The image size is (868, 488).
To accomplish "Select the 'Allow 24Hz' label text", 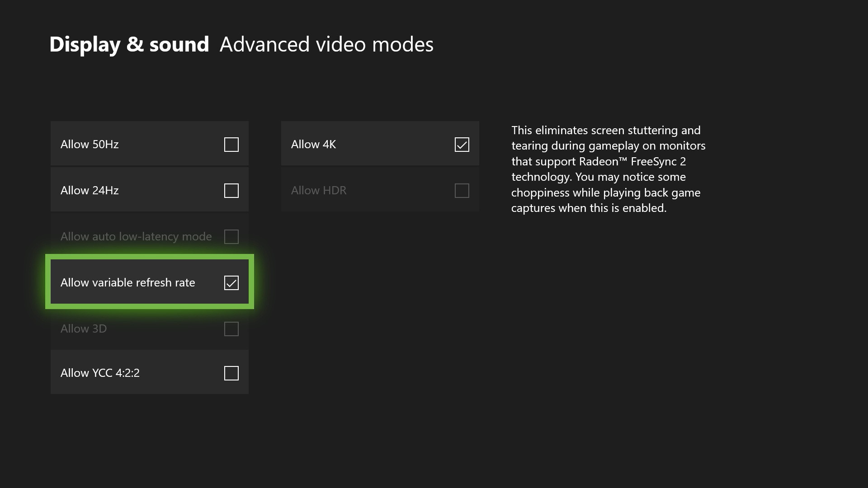I will tap(90, 191).
